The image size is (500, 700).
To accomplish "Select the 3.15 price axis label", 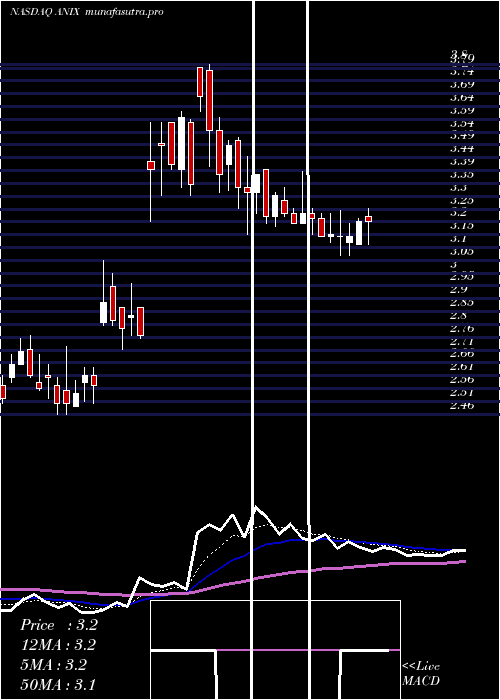I will tap(462, 225).
